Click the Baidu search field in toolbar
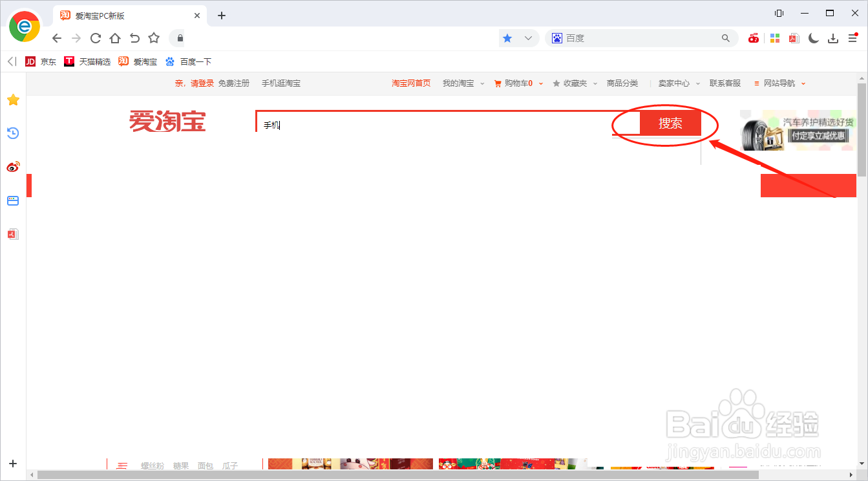This screenshot has width=868, height=481. point(642,38)
